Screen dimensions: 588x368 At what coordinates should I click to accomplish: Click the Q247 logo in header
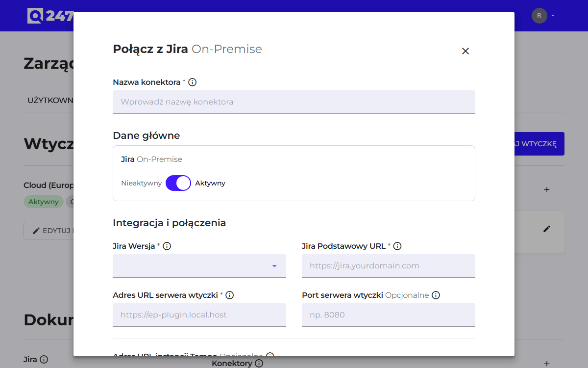point(50,16)
